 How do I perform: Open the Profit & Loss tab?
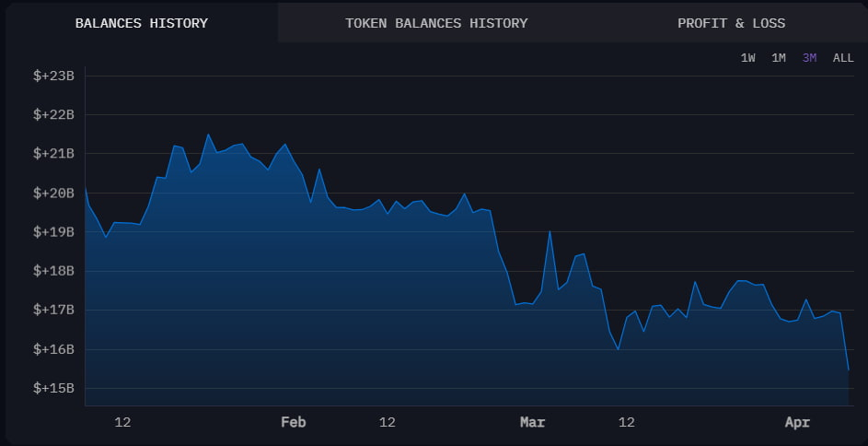(x=731, y=23)
